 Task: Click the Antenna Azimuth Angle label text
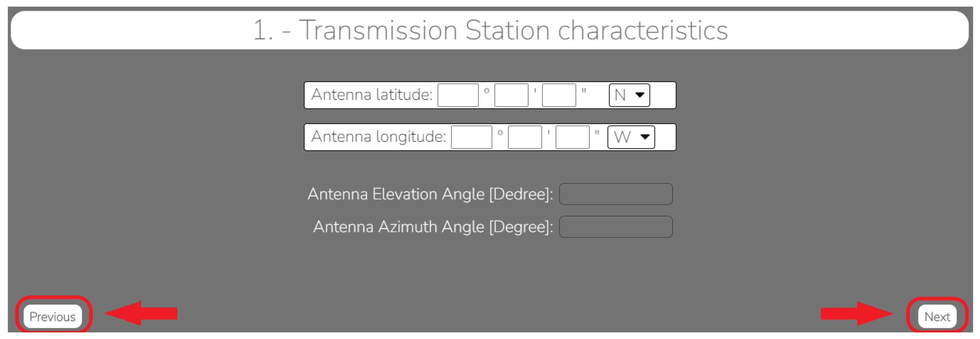433,227
